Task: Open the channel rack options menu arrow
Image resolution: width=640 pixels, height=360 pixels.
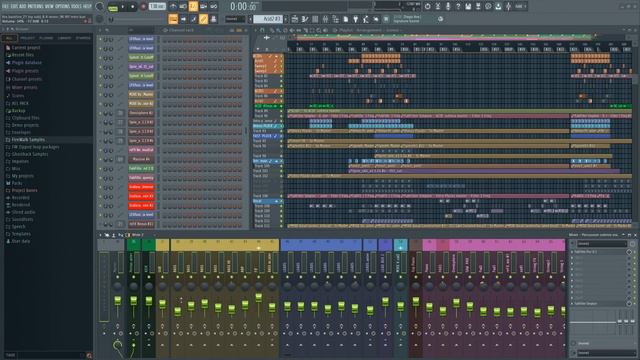Action: (100, 30)
